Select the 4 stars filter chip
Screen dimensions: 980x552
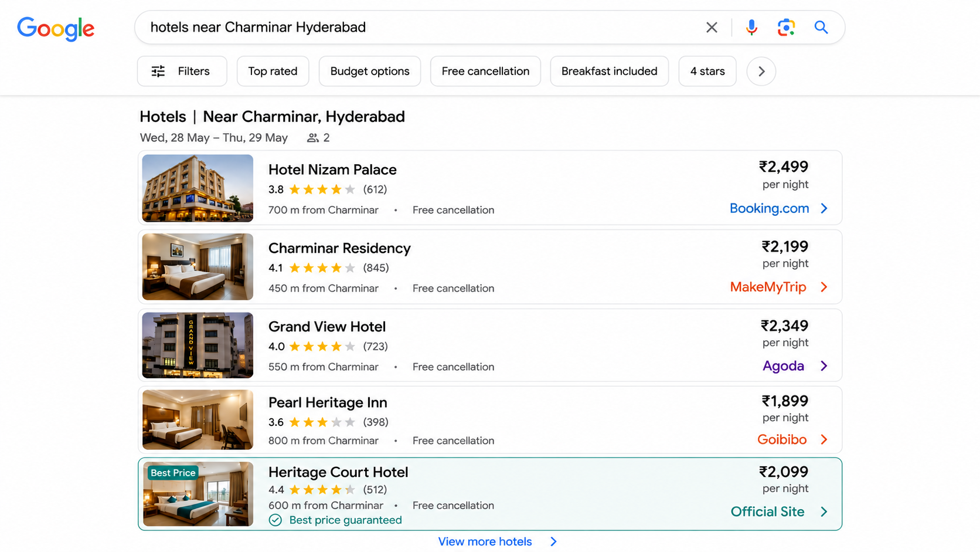pyautogui.click(x=707, y=71)
